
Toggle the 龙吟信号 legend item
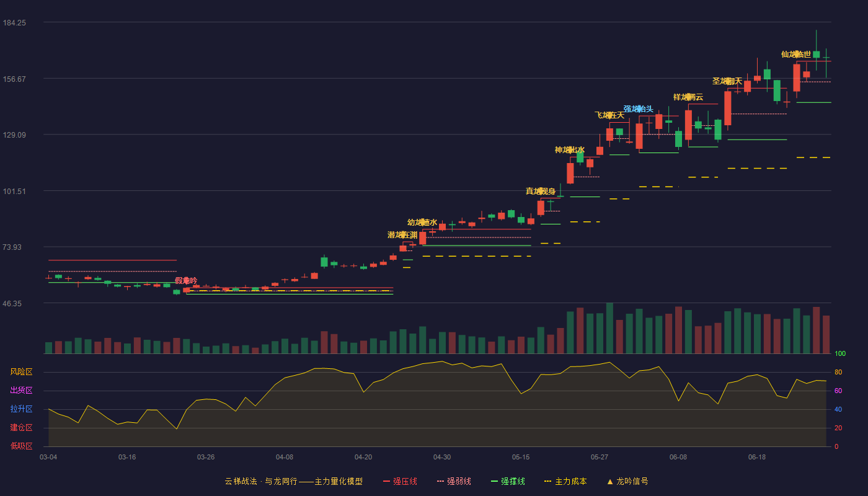pos(627,481)
